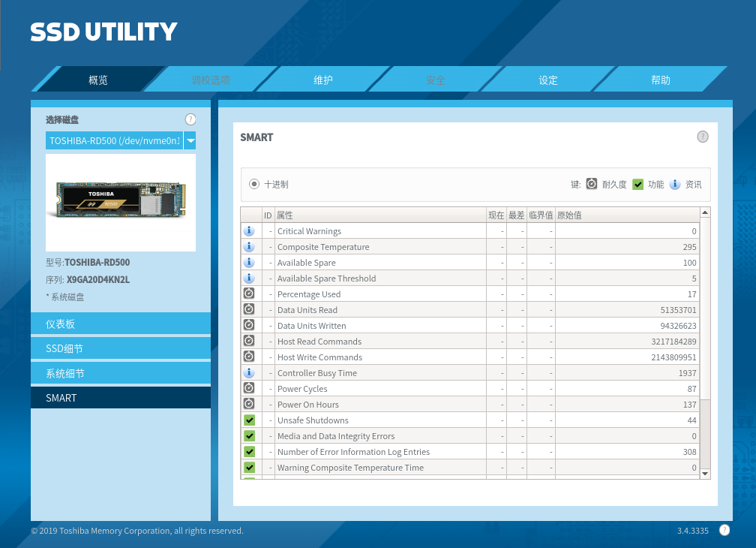756x548 pixels.
Task: Open the 调校选项 tuning tab
Action: click(x=211, y=80)
